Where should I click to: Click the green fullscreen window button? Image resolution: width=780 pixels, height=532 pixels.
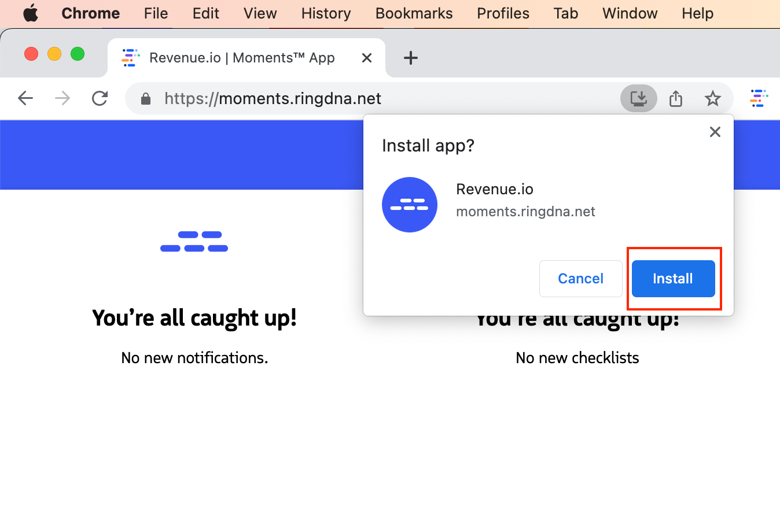[x=78, y=54]
